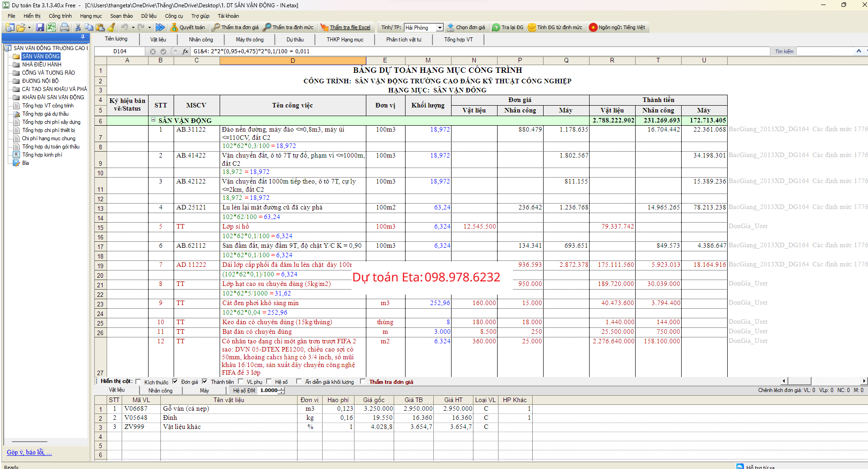Click the Print toolbar icon
Screen dimensions: 868x469
click(x=65, y=27)
